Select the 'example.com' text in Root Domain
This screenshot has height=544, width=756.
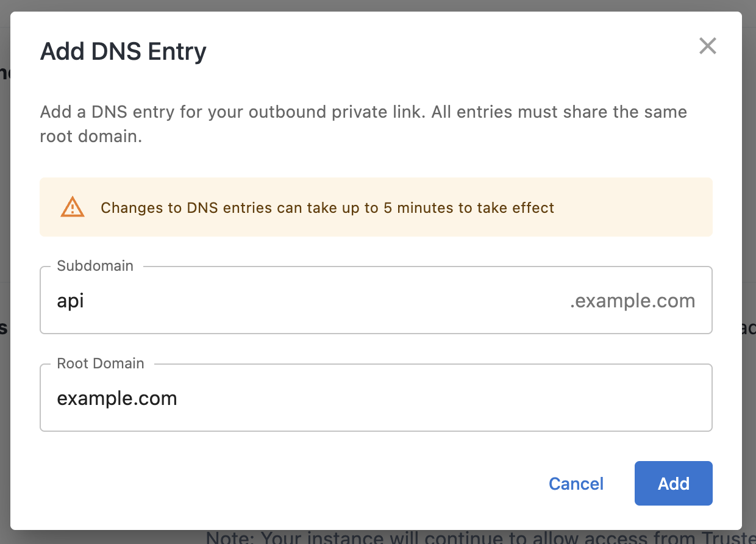click(x=116, y=398)
